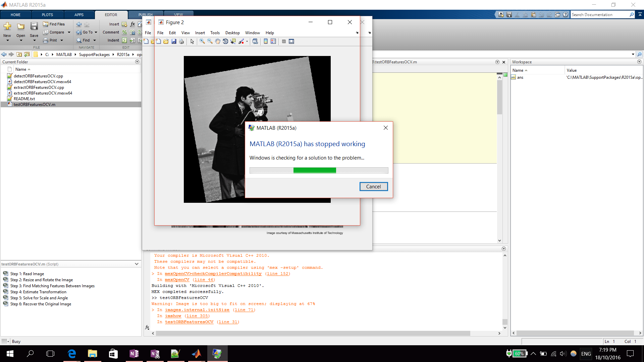Image resolution: width=644 pixels, height=362 pixels.
Task: Toggle Insert Legend on the figure
Action: click(273, 42)
